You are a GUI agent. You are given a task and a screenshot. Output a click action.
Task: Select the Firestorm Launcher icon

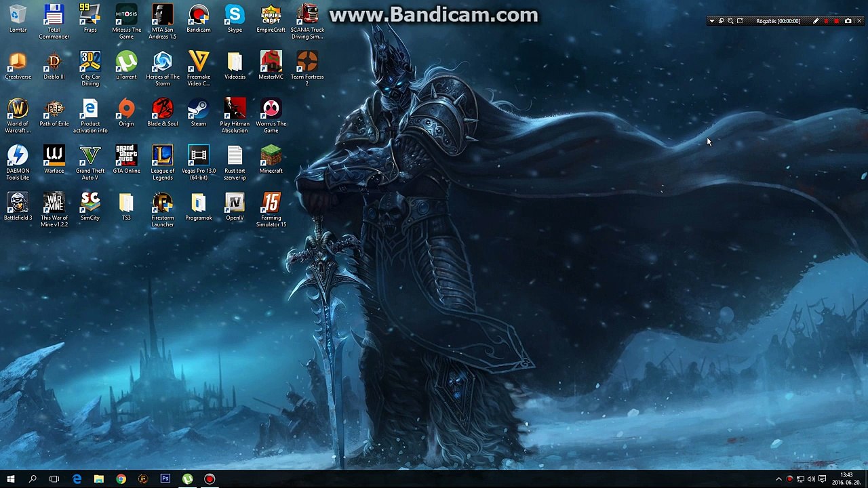(x=162, y=209)
